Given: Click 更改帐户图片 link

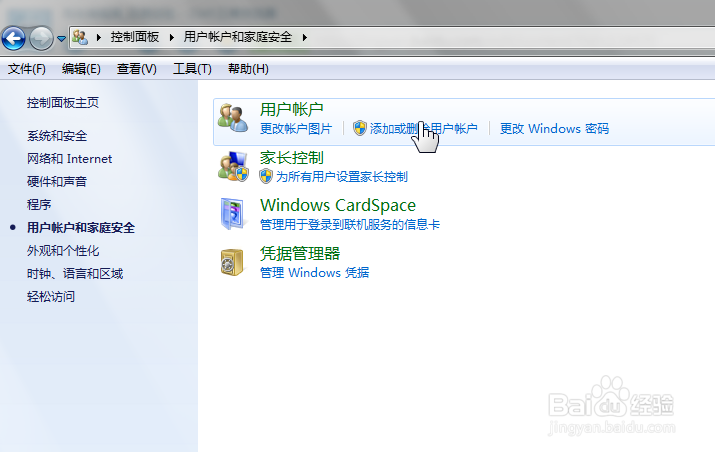Looking at the screenshot, I should (x=296, y=129).
